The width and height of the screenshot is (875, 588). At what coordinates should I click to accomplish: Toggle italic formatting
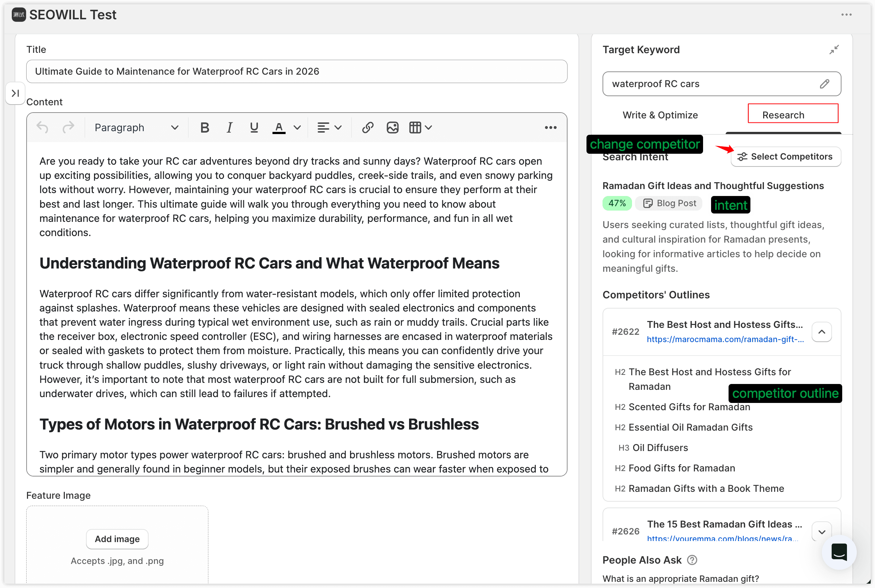(229, 128)
